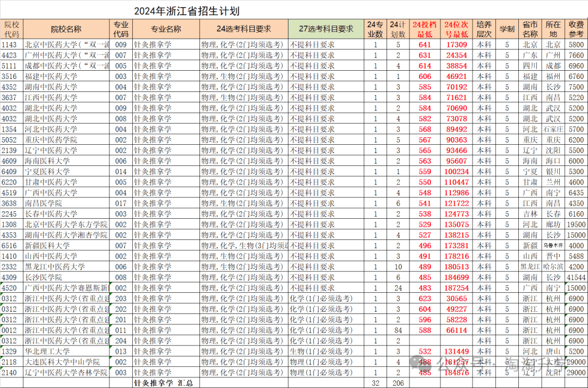The image size is (588, 388).
Task: Select the 宁夏医科大学 cell
Action: [66, 171]
